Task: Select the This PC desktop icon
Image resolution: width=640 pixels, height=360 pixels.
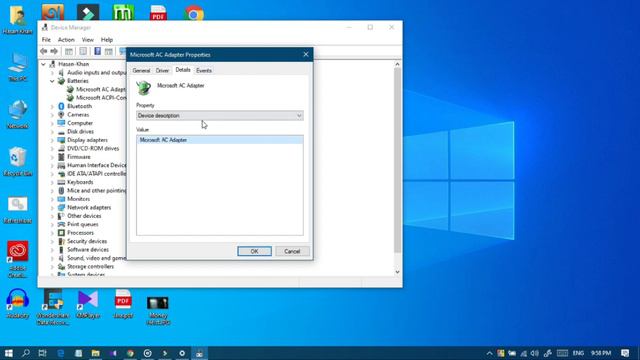Action: coord(18,67)
